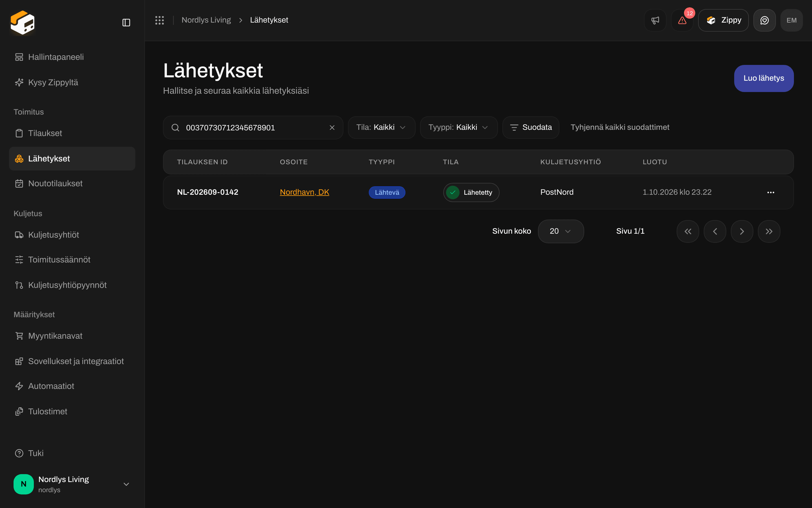This screenshot has width=812, height=508.
Task: Go to previous page
Action: click(x=715, y=231)
